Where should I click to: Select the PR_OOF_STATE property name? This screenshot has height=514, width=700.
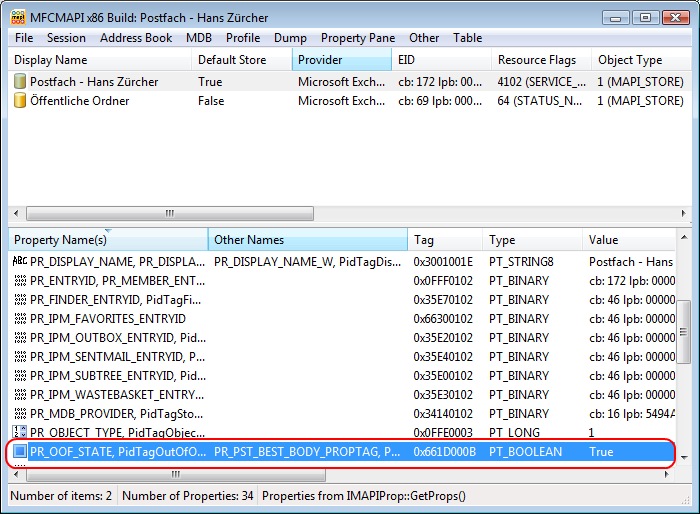pos(118,452)
